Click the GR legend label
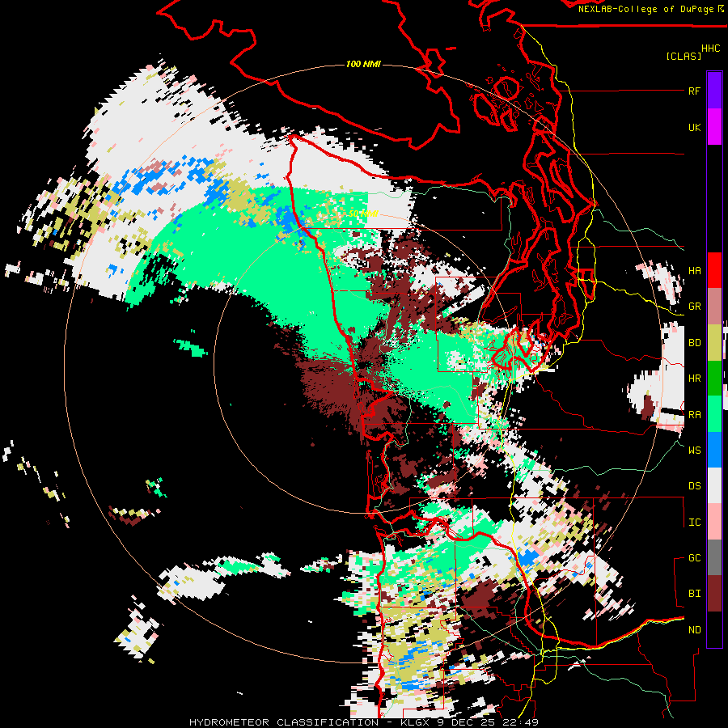 pyautogui.click(x=694, y=307)
